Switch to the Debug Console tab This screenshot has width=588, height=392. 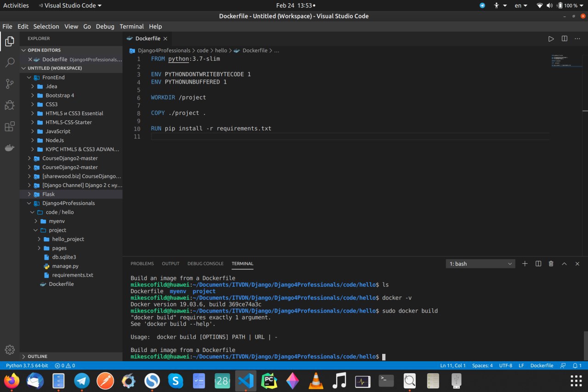click(x=205, y=263)
